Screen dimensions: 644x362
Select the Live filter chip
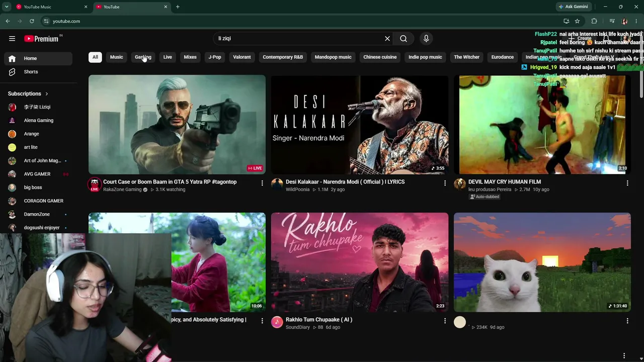pyautogui.click(x=168, y=57)
